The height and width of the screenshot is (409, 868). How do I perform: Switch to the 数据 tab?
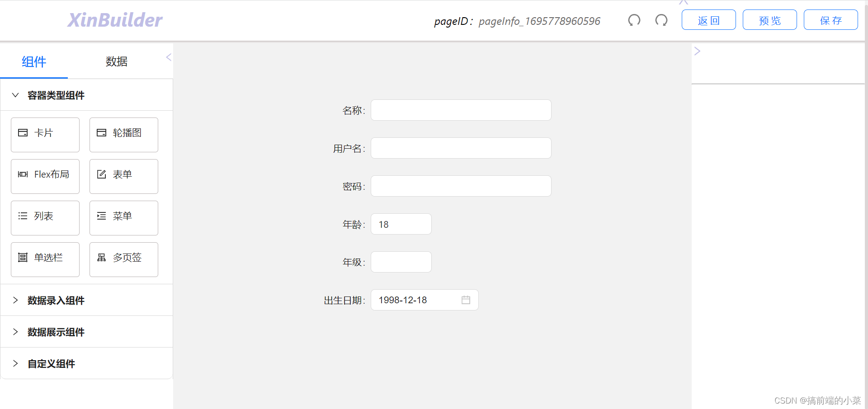117,61
